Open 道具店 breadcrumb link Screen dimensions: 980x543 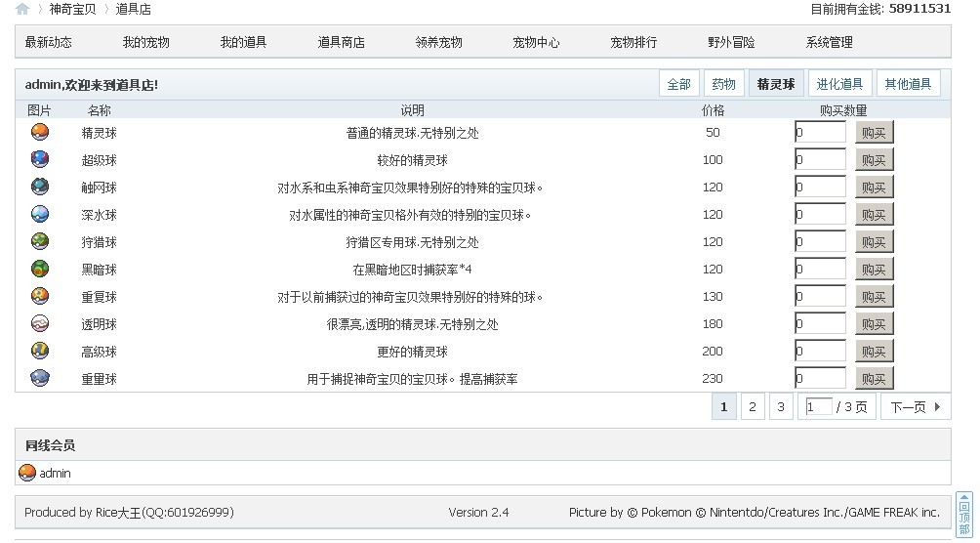(133, 10)
